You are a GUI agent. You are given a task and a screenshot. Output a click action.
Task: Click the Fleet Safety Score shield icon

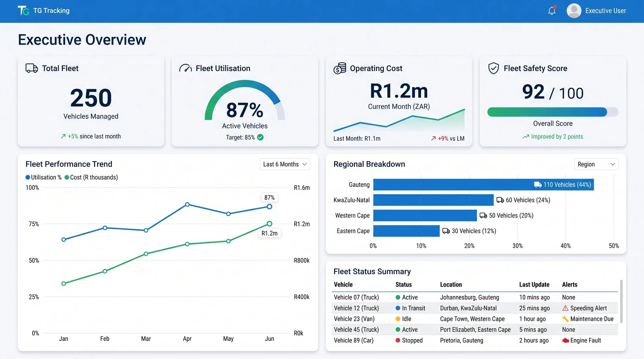pyautogui.click(x=493, y=68)
